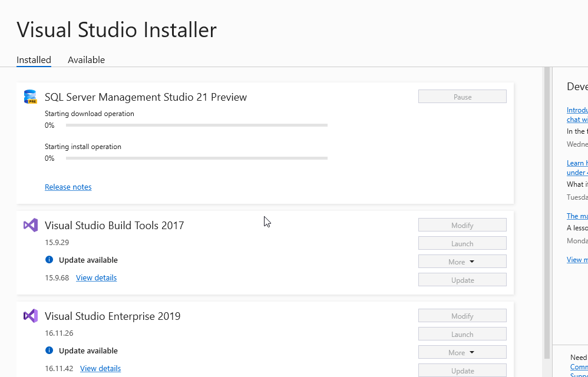This screenshot has height=377, width=588.
Task: View details for Enterprise 16.11.42 update
Action: pyautogui.click(x=100, y=368)
